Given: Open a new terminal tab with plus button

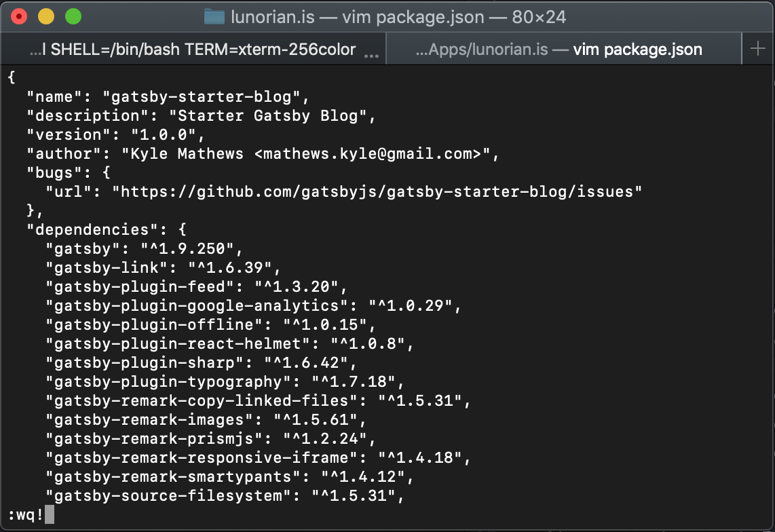Looking at the screenshot, I should tap(757, 49).
